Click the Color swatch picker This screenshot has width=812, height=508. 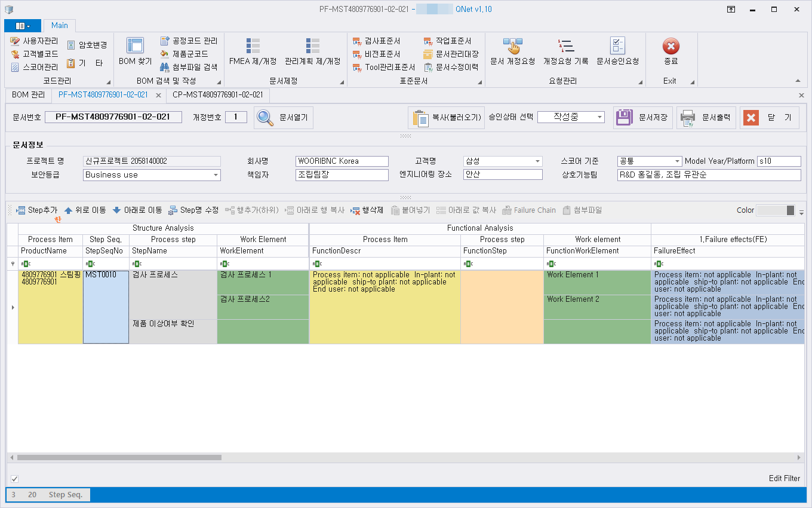pos(775,210)
